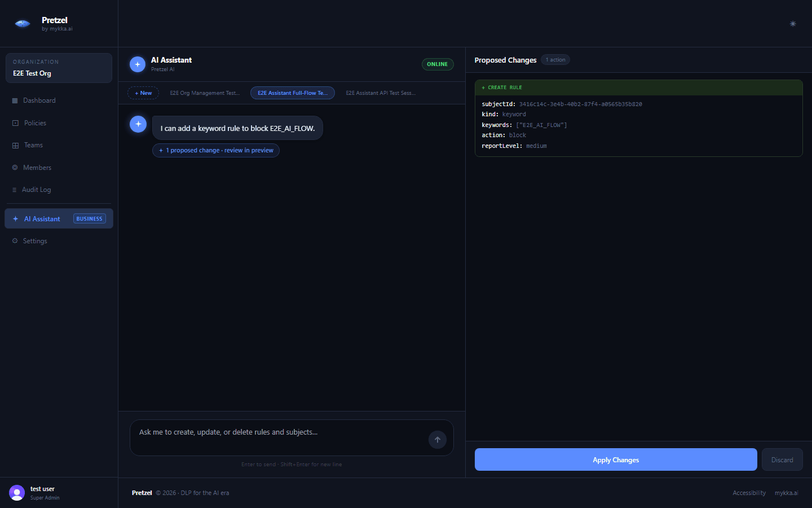Image resolution: width=812 pixels, height=508 pixels.
Task: Click the keywords E2E_AI_FLOW value
Action: click(541, 125)
